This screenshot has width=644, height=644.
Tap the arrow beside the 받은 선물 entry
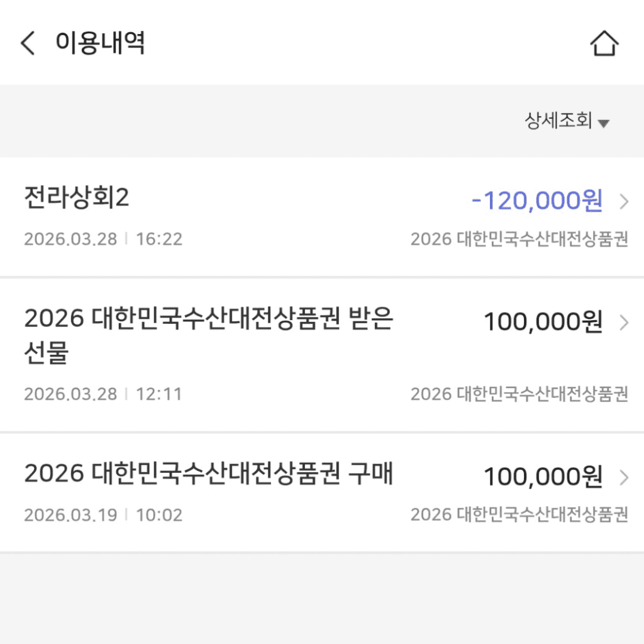(x=624, y=323)
